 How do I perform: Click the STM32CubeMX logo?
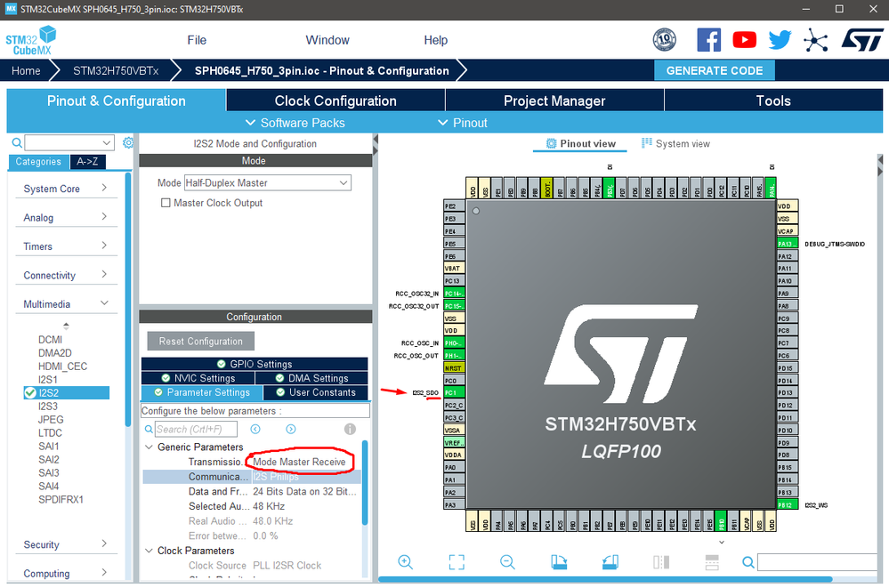[31, 40]
